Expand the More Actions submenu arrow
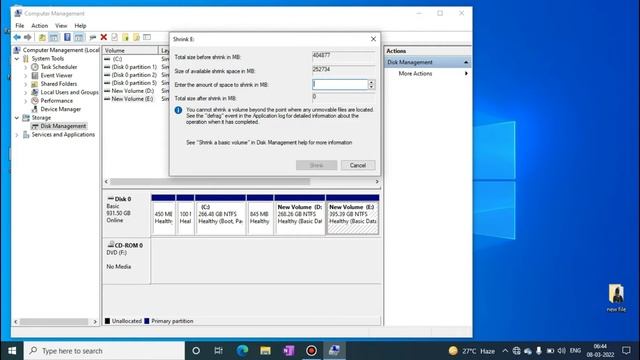The image size is (640, 360). (x=466, y=73)
